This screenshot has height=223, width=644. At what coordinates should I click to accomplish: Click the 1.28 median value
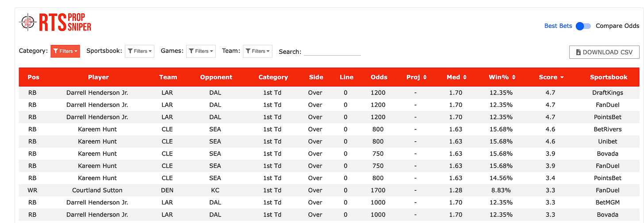[455, 190]
